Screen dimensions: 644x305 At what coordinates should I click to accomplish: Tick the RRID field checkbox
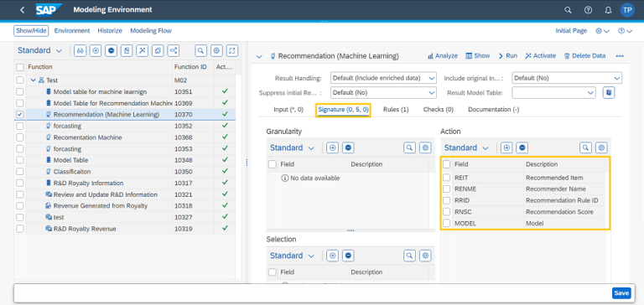tap(447, 201)
